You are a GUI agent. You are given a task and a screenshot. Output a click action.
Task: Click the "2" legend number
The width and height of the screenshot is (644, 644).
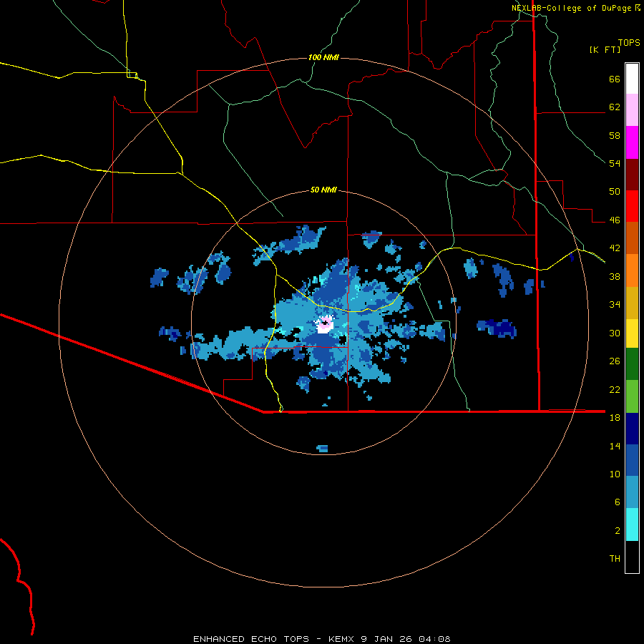coord(618,530)
